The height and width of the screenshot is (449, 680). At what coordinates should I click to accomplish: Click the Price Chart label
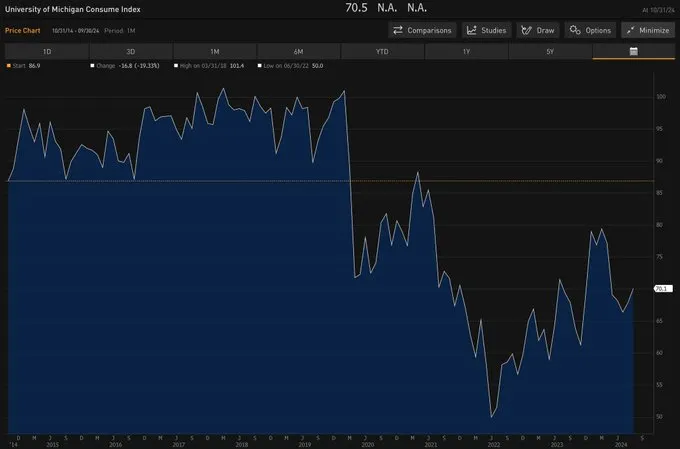coord(23,30)
